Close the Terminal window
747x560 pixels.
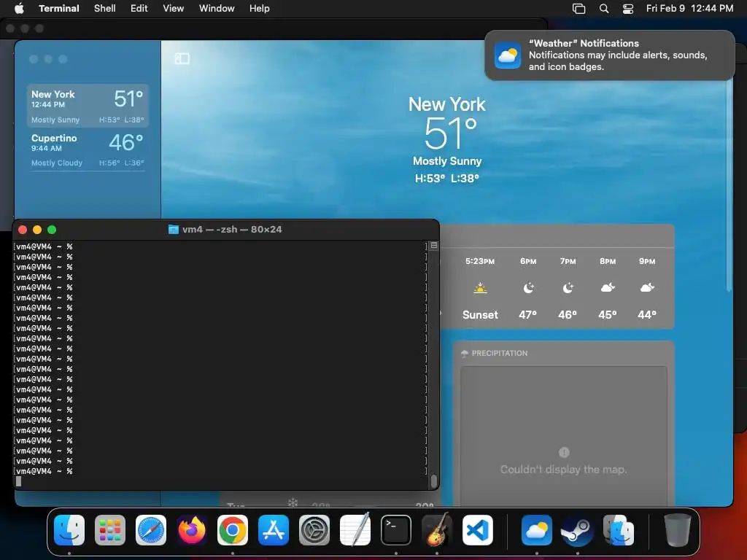coord(23,230)
